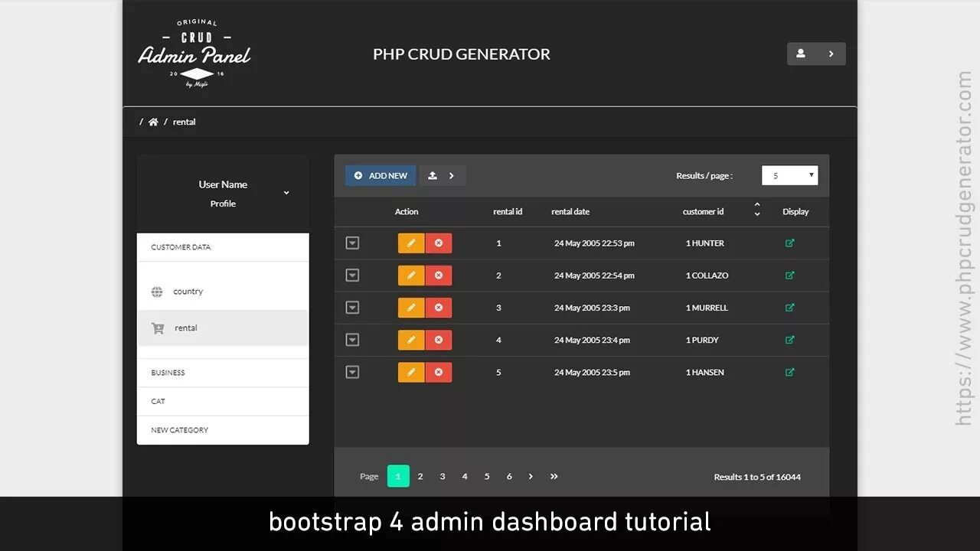The image size is (980, 551).
Task: Click the edit pencil for rental id 4
Action: coord(411,340)
